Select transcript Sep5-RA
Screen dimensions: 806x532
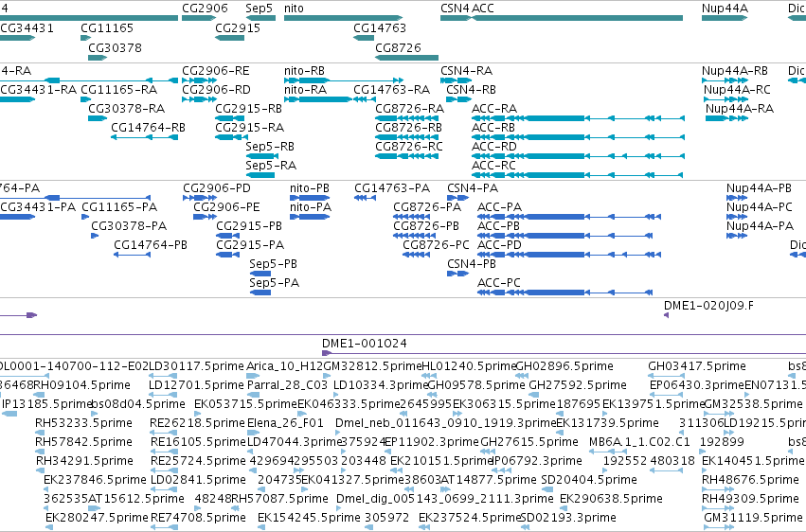[x=260, y=175]
